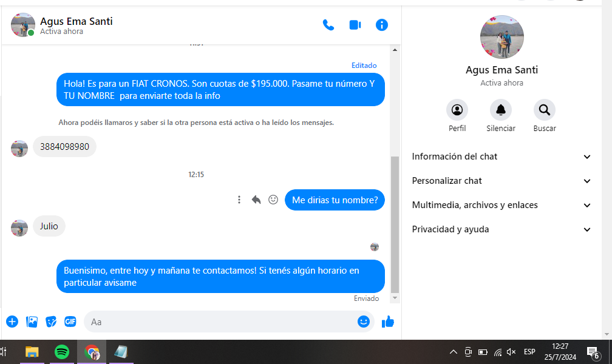React with emoji to 'Me dirias tu nombre?'
Image resolution: width=612 pixels, height=364 pixels.
(273, 200)
